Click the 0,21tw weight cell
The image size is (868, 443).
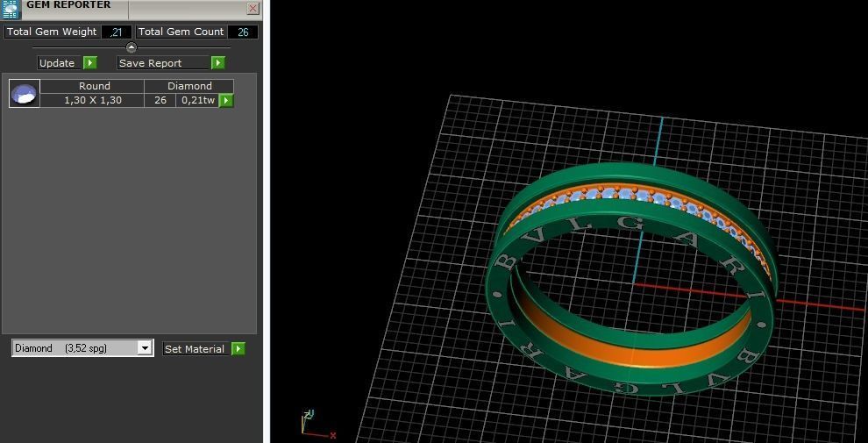(197, 101)
